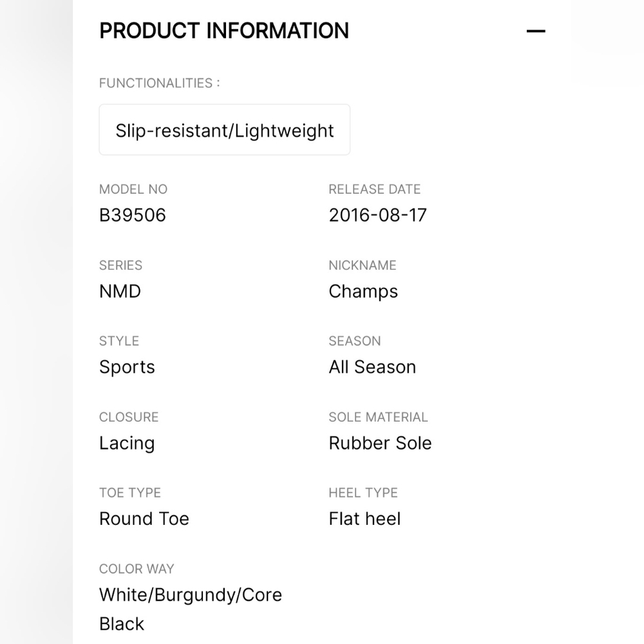
Task: Click the Round Toe value
Action: (x=144, y=518)
